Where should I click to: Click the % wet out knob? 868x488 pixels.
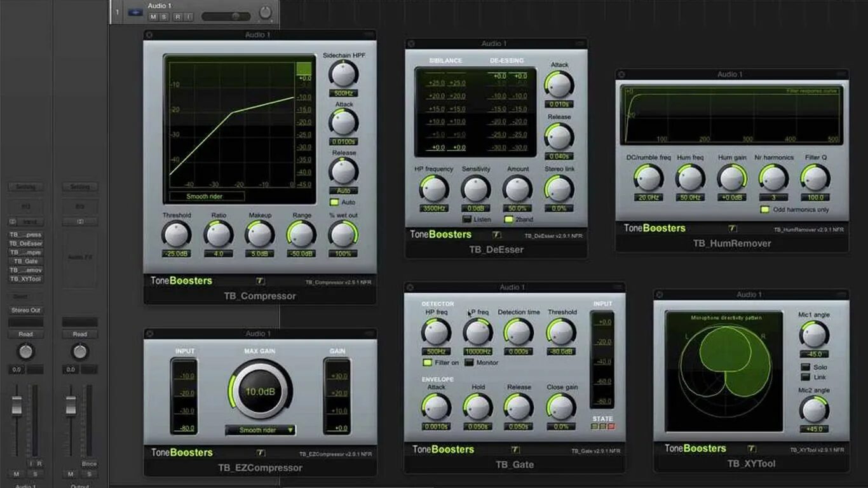[x=343, y=234]
